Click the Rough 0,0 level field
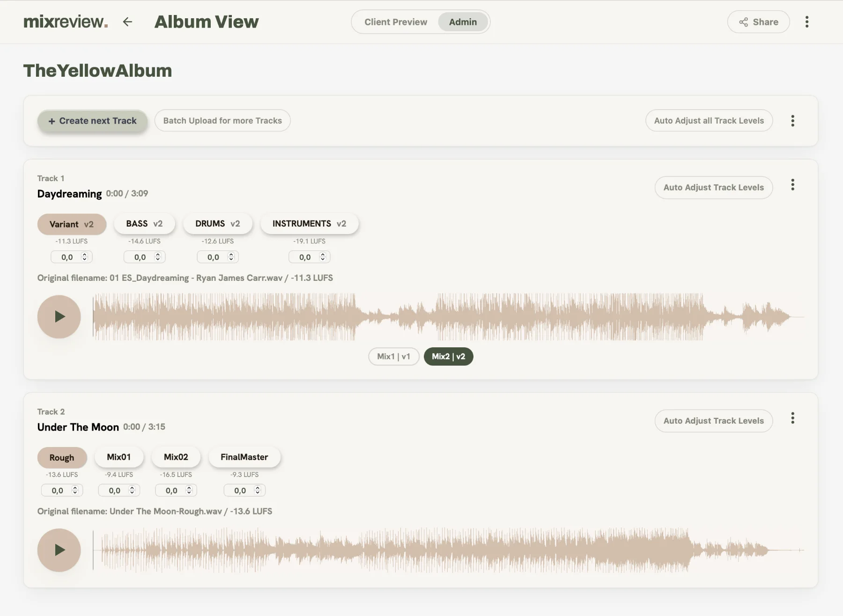Image resolution: width=843 pixels, height=616 pixels. tap(62, 491)
